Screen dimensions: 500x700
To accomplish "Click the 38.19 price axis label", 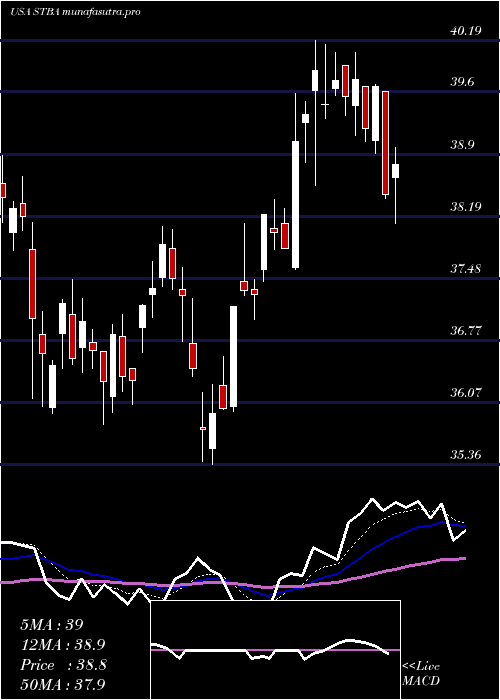I will (x=466, y=207).
